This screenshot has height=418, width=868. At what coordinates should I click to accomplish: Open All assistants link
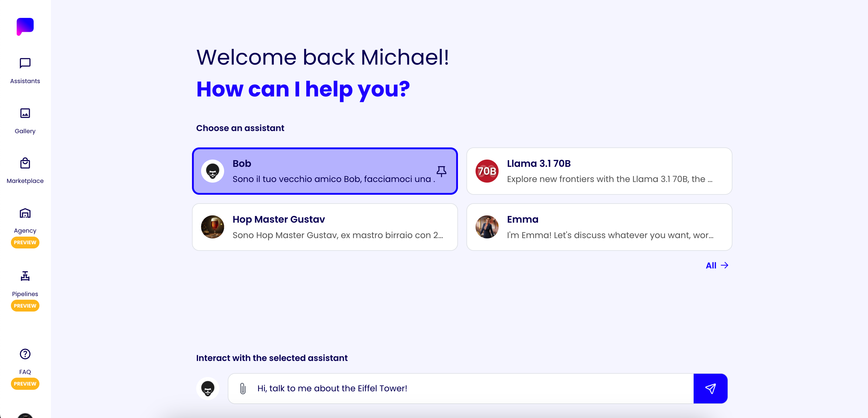pyautogui.click(x=717, y=265)
